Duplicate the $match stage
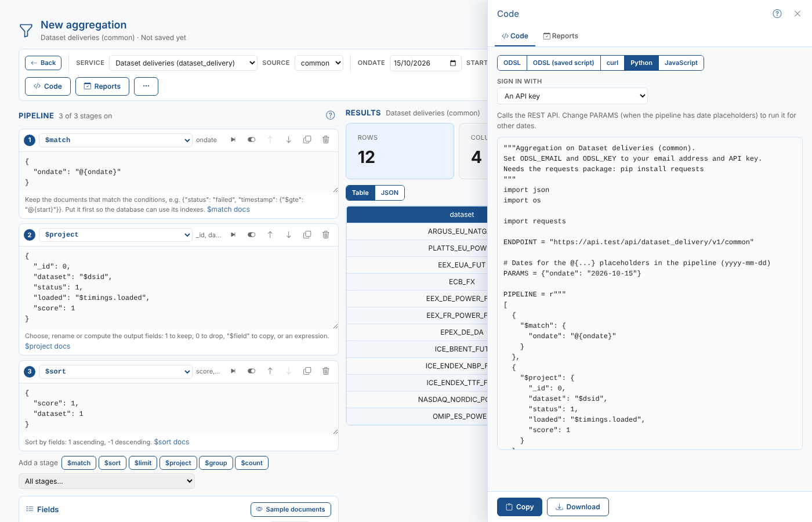 (307, 140)
